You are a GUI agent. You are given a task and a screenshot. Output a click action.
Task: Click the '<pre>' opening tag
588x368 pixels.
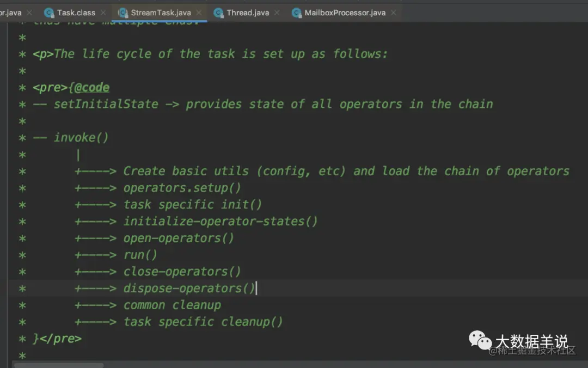click(50, 88)
